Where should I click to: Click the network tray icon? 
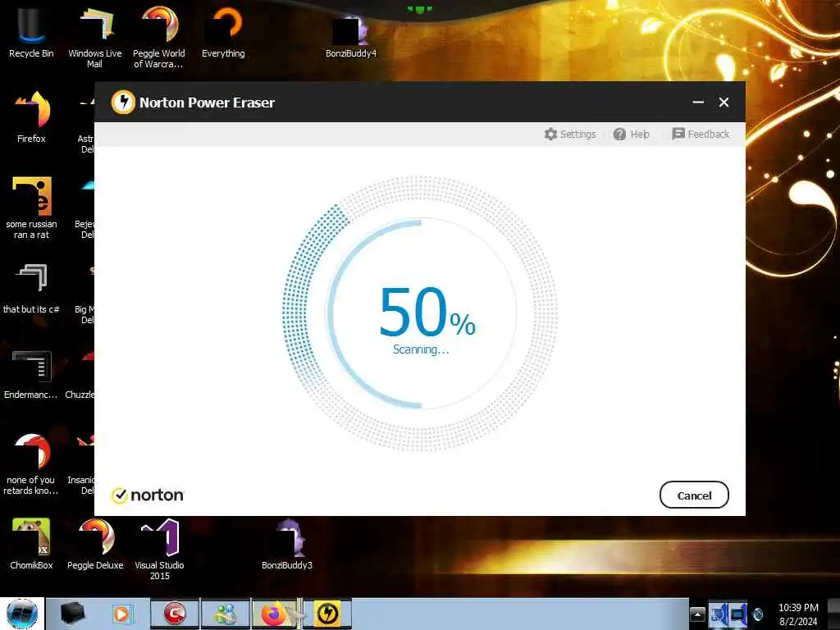click(737, 614)
